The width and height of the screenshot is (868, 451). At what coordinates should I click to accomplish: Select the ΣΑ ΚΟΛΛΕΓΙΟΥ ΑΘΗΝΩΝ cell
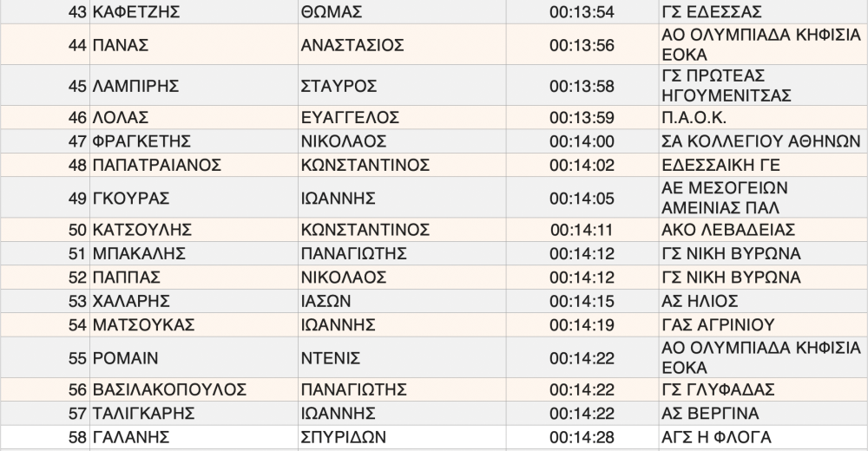click(760, 141)
